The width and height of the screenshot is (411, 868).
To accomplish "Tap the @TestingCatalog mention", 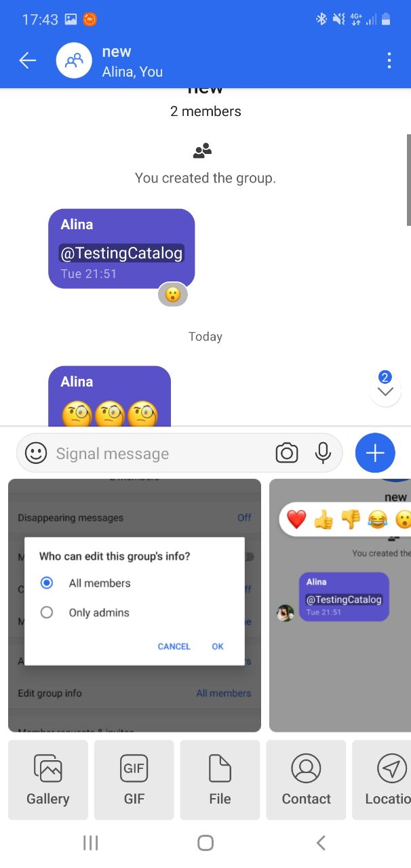I will coord(122,253).
